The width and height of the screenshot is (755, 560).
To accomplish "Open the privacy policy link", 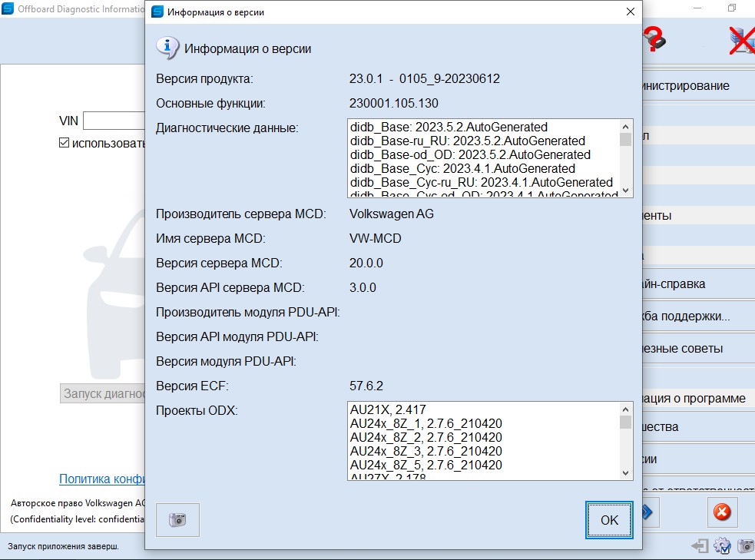I will point(102,479).
